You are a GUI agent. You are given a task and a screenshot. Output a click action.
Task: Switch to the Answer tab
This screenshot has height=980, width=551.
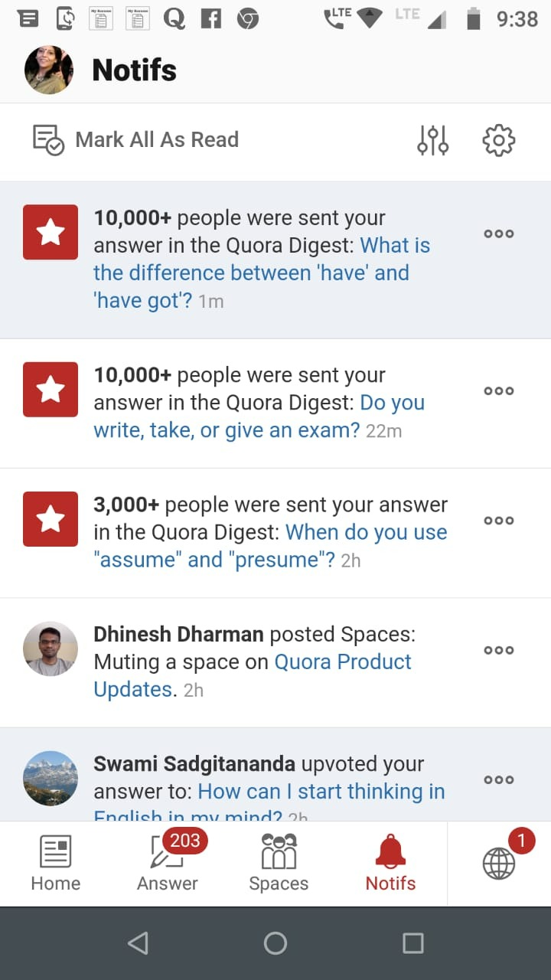[168, 864]
